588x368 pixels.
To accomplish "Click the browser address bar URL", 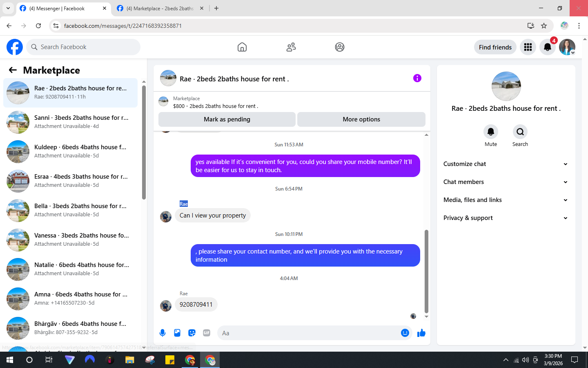I will tap(122, 26).
